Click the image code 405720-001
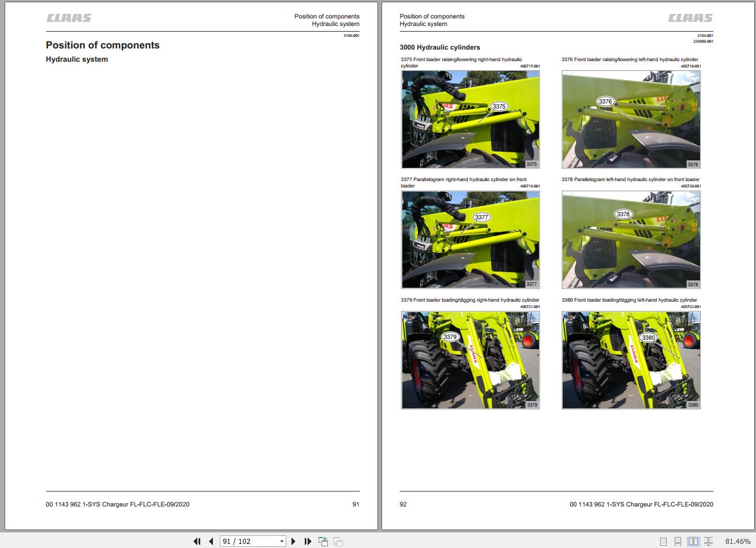The image size is (756, 548). click(x=691, y=186)
